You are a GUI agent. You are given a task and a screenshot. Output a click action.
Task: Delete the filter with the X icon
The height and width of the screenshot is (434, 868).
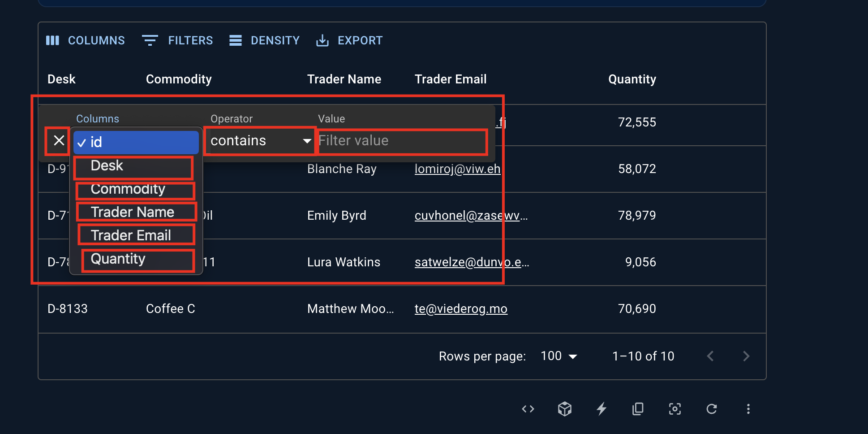click(59, 141)
